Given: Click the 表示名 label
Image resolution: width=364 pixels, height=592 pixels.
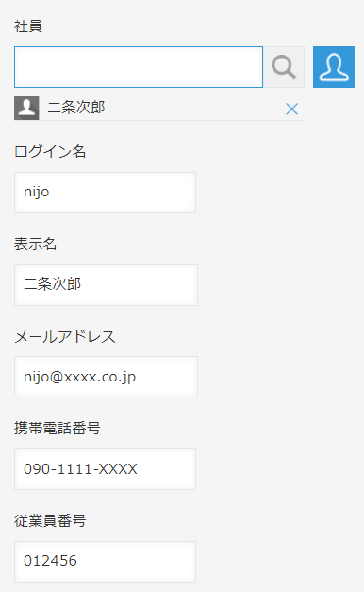Looking at the screenshot, I should (x=36, y=245).
